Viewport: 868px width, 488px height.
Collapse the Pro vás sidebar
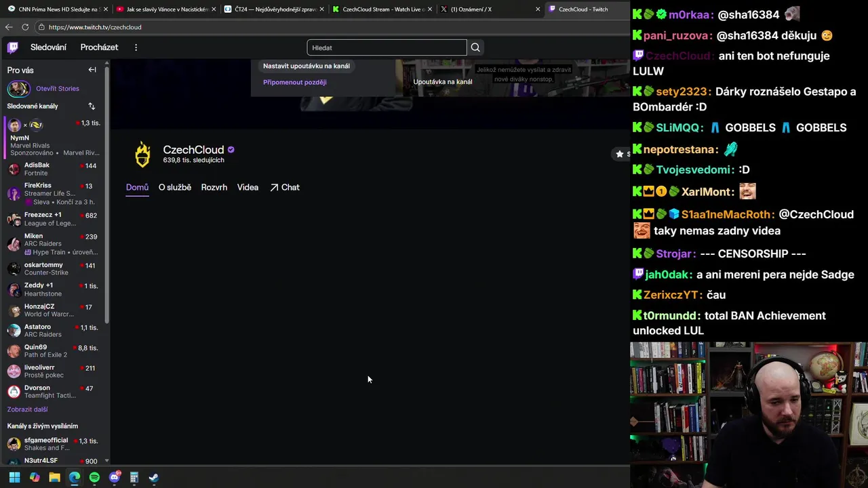[92, 70]
